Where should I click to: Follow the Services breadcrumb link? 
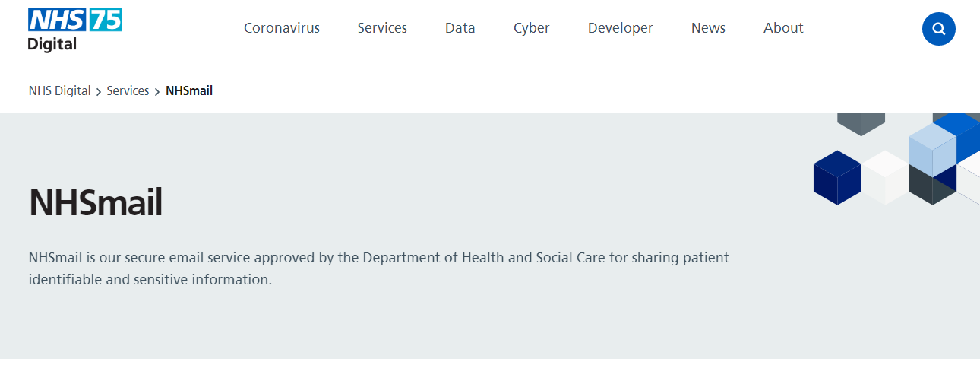click(x=128, y=91)
